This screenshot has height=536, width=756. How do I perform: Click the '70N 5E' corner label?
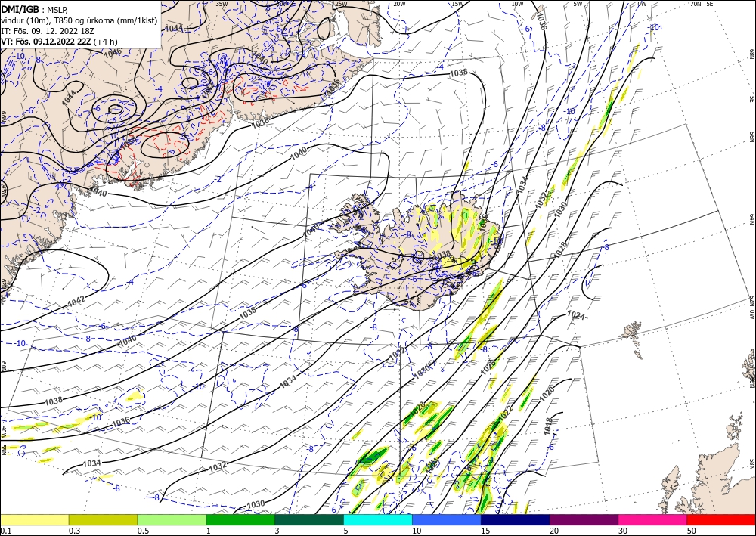pyautogui.click(x=702, y=3)
